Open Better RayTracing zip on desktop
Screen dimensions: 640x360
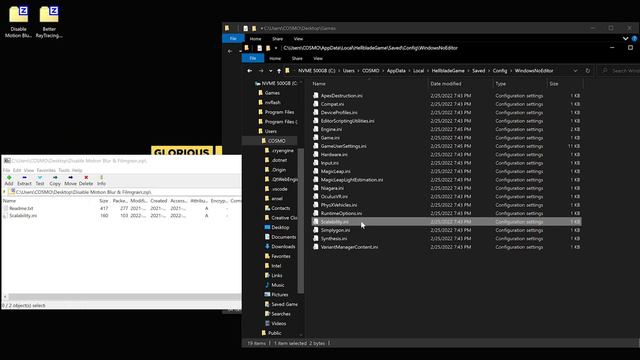coord(49,22)
